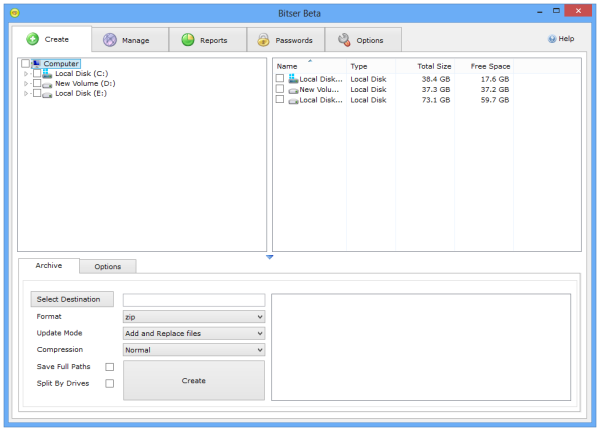Image resolution: width=600 pixels, height=431 pixels.
Task: Check the Computer root checkbox
Action: [26, 63]
